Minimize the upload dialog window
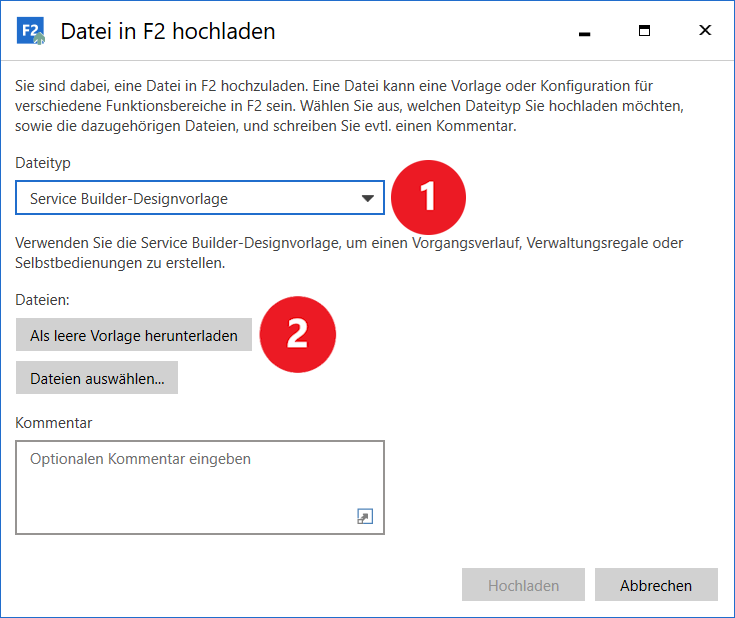 [x=585, y=32]
